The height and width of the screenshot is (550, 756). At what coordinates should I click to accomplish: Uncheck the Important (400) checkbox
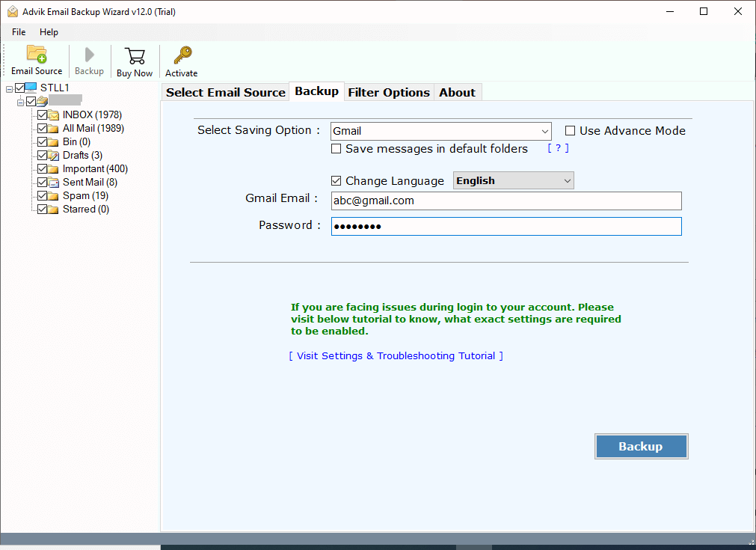point(43,169)
